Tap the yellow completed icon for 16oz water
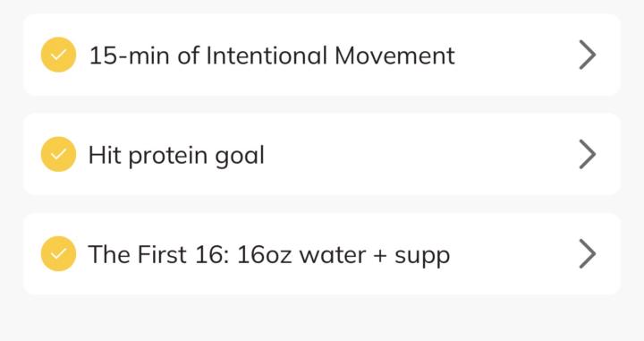The image size is (644, 341). pyautogui.click(x=58, y=253)
